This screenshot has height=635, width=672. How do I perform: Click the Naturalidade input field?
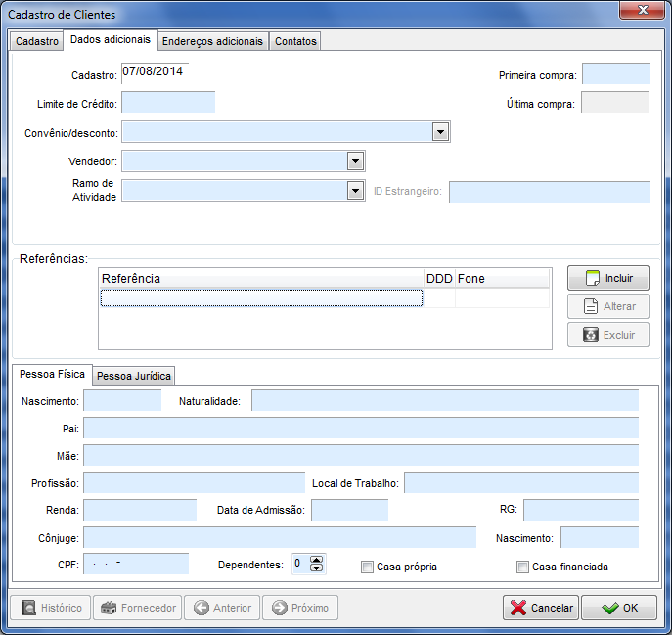444,400
